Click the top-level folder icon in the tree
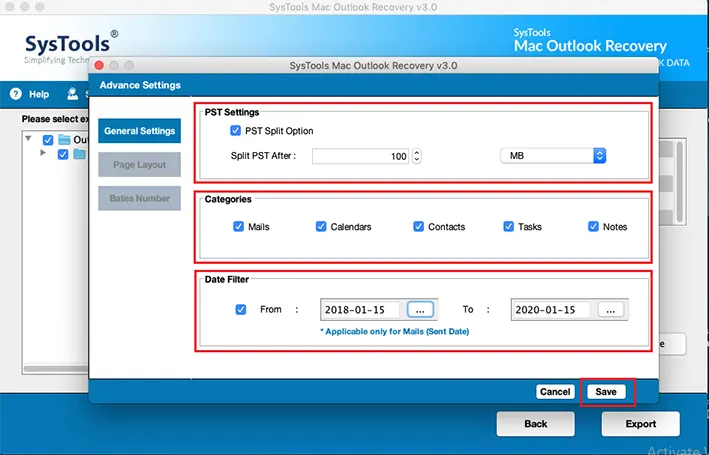 (x=65, y=139)
